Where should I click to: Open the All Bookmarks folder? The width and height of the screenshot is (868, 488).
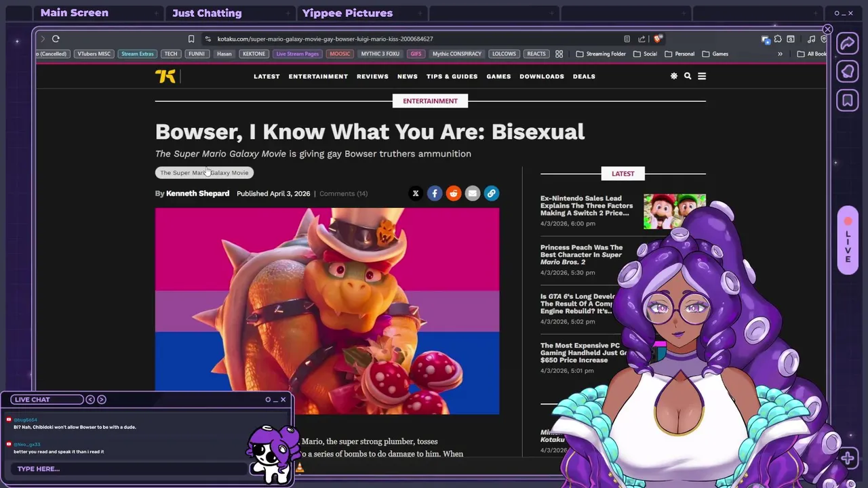(812, 54)
